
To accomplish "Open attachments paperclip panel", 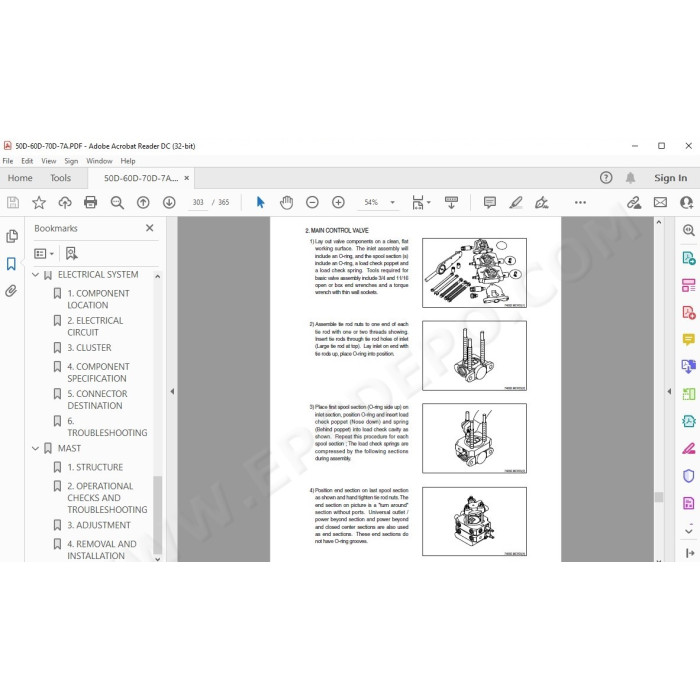I will (11, 291).
